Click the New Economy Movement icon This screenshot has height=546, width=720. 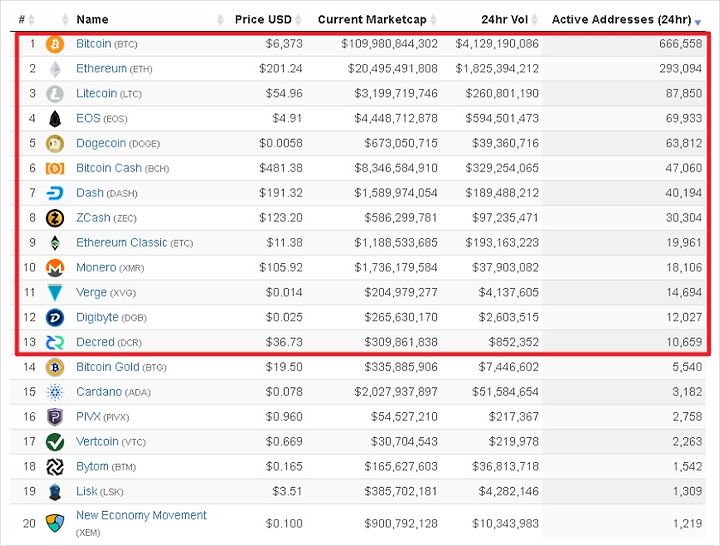coord(55,523)
